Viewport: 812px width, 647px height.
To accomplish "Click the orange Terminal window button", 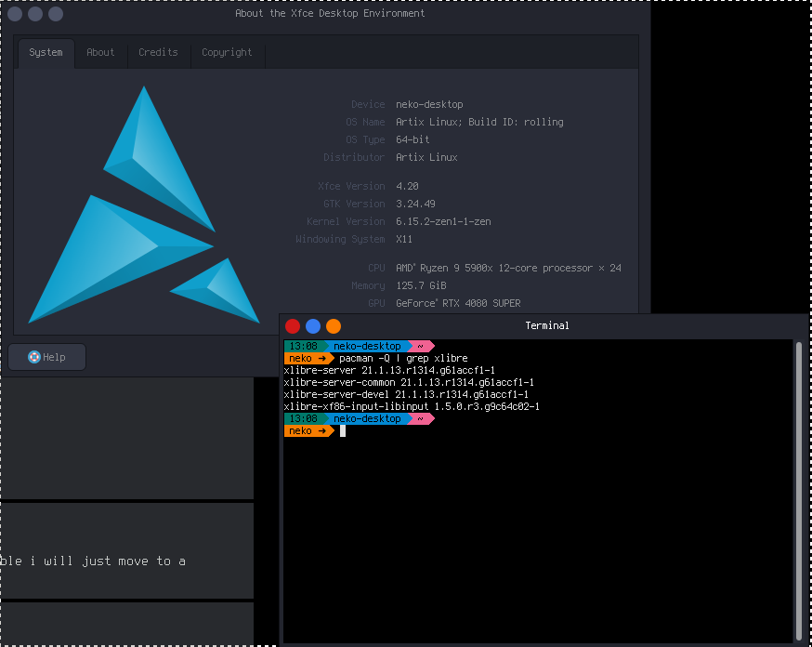I will tap(334, 326).
